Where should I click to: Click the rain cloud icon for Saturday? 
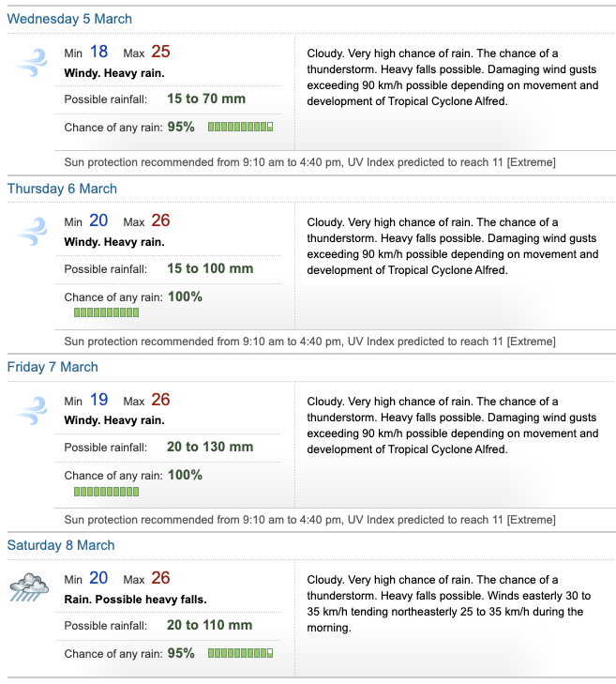(29, 588)
